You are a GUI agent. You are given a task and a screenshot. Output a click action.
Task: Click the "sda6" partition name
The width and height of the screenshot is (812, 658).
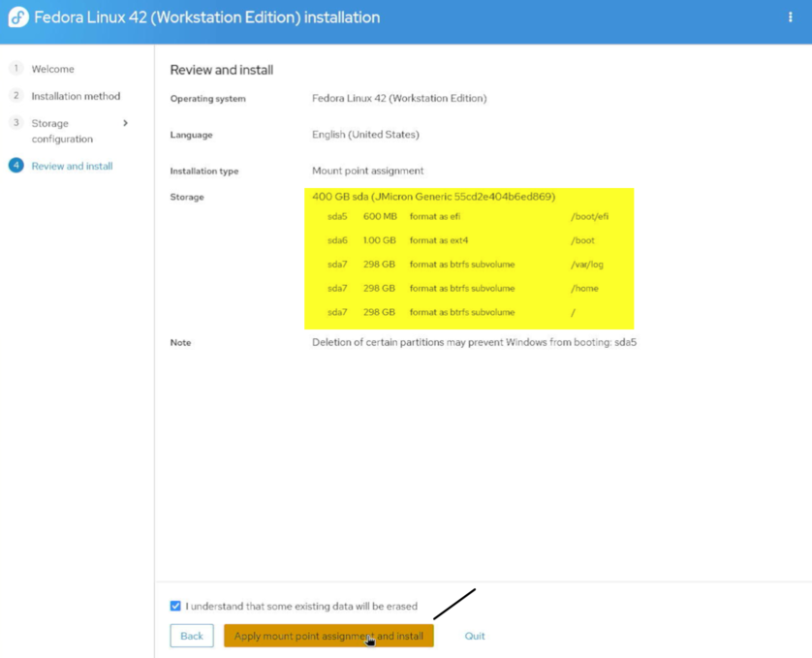(337, 240)
